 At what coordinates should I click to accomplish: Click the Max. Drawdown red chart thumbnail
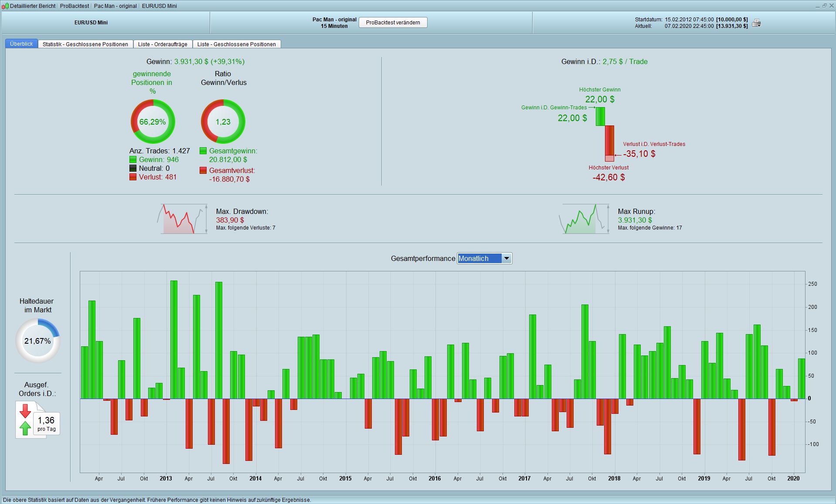pos(183,219)
